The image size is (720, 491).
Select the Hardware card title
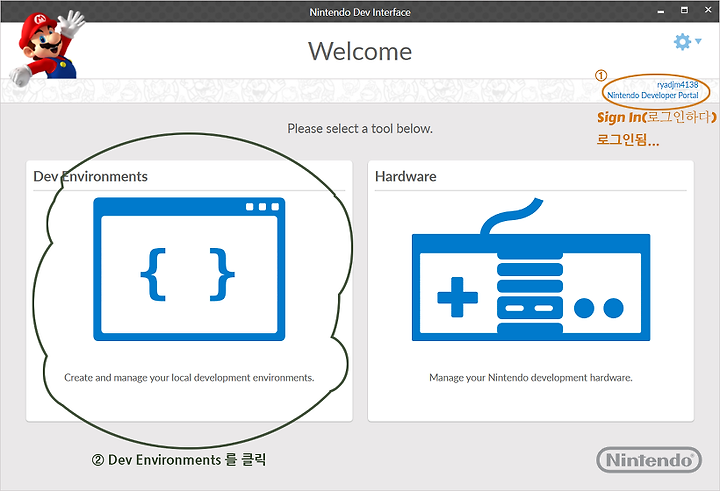(x=405, y=176)
